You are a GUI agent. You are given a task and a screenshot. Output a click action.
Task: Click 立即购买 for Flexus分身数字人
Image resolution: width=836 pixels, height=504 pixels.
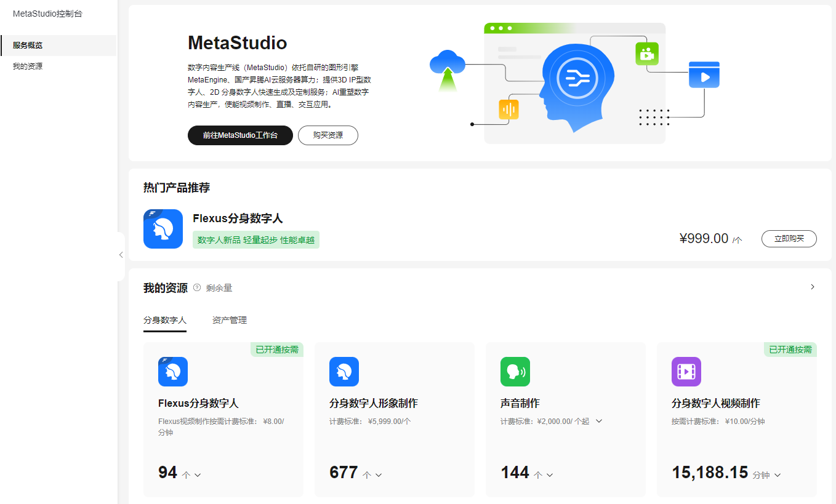789,239
